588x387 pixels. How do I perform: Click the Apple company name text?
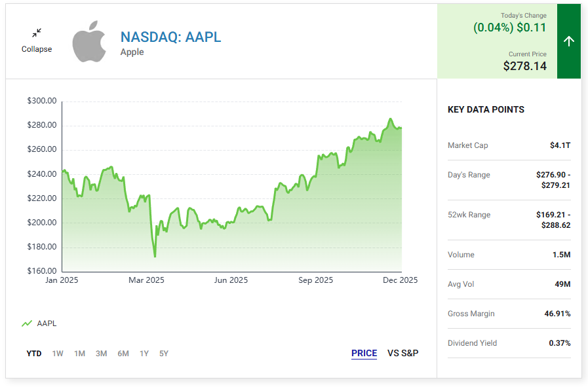[132, 52]
